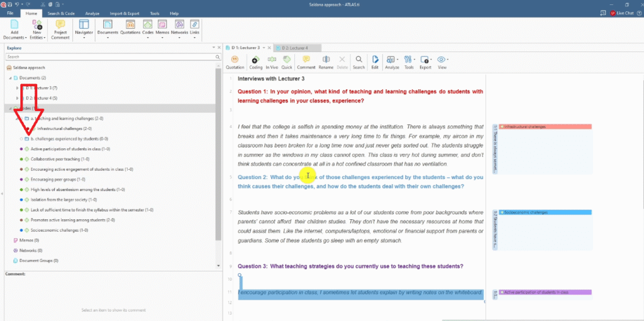Collapse the Documents (2) tree node

[x=10, y=78]
